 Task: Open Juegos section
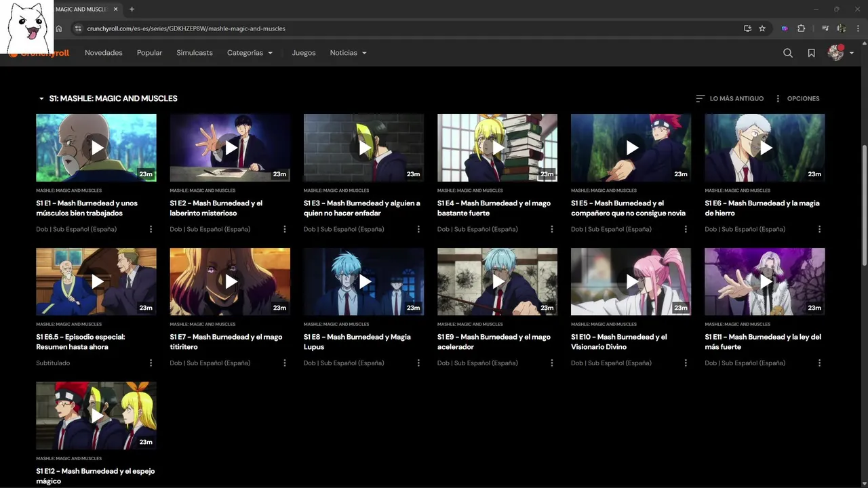pos(304,53)
